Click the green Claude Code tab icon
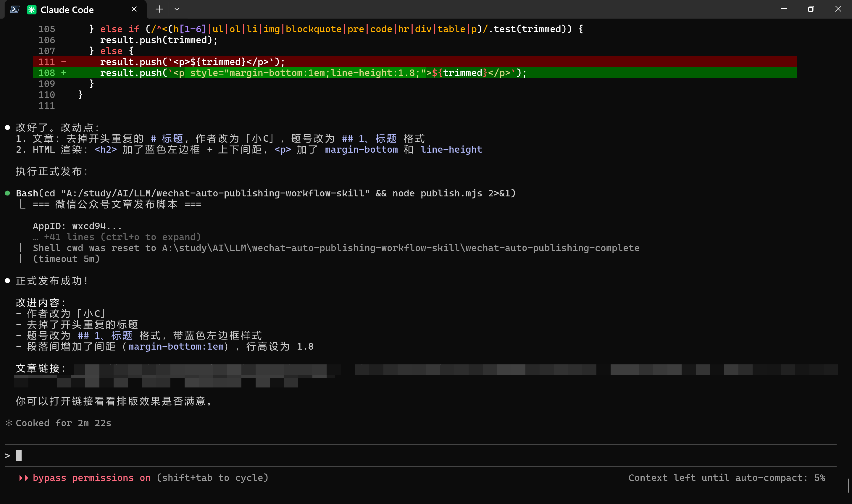Screen dimensions: 852x504 pyautogui.click(x=32, y=10)
